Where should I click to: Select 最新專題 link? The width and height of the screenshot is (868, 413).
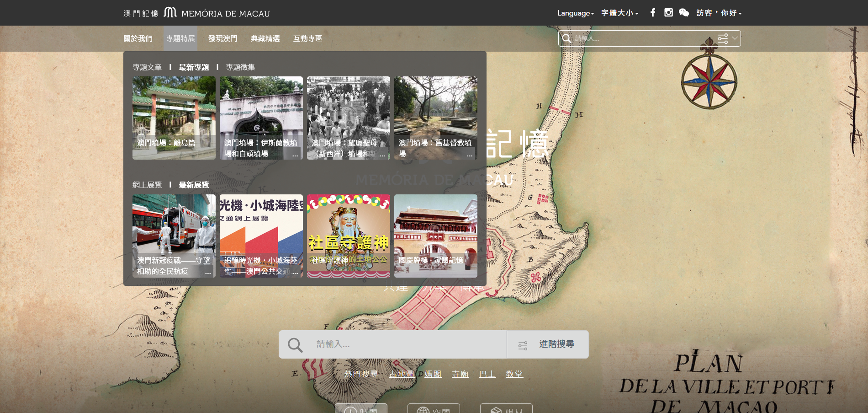tap(194, 67)
